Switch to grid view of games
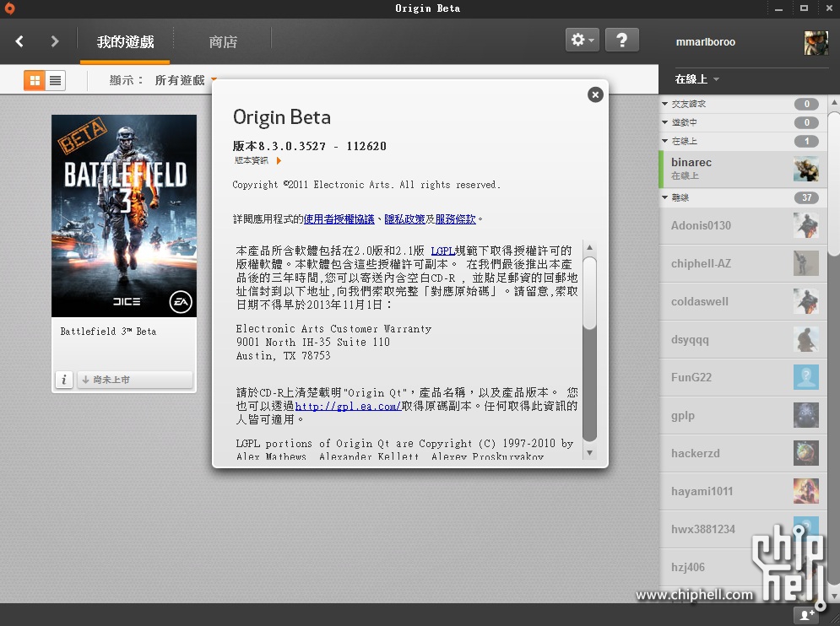 pyautogui.click(x=35, y=80)
